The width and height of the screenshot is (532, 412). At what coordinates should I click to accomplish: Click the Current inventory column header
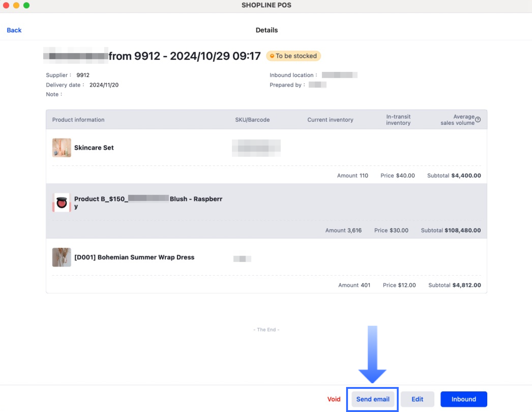[x=330, y=120]
